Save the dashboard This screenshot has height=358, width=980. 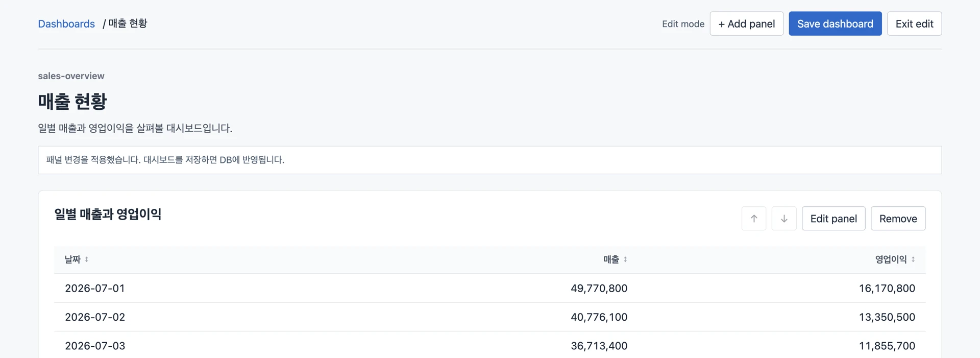tap(835, 23)
